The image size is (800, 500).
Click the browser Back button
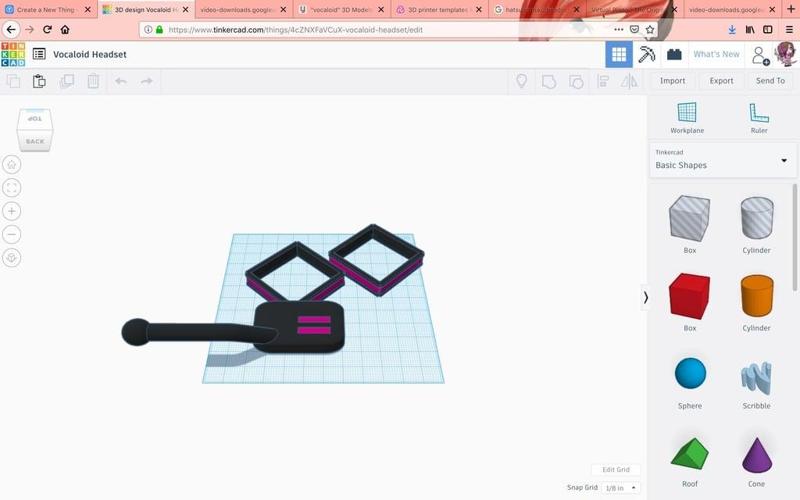(11, 30)
